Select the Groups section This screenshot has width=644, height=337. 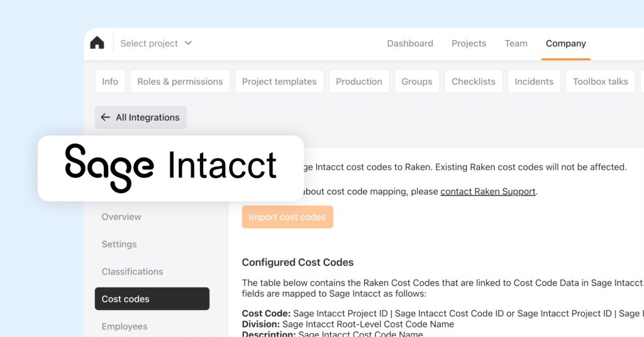417,82
